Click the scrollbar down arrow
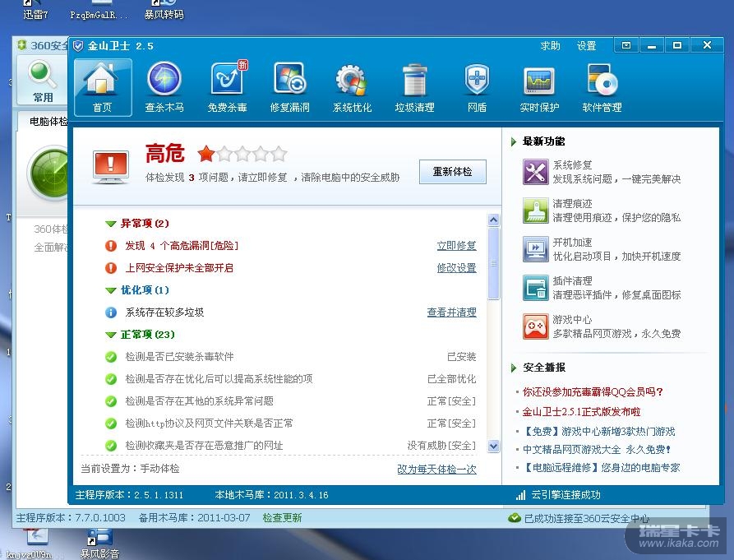This screenshot has width=734, height=560. (493, 446)
